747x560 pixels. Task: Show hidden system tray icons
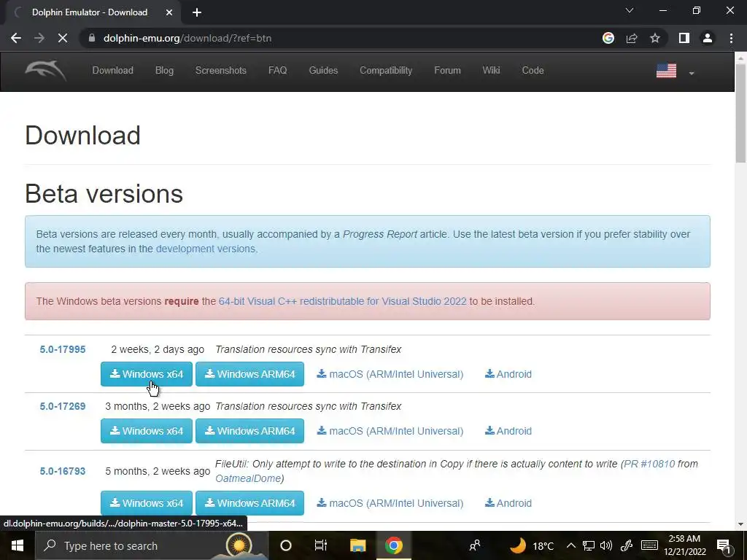click(570, 545)
